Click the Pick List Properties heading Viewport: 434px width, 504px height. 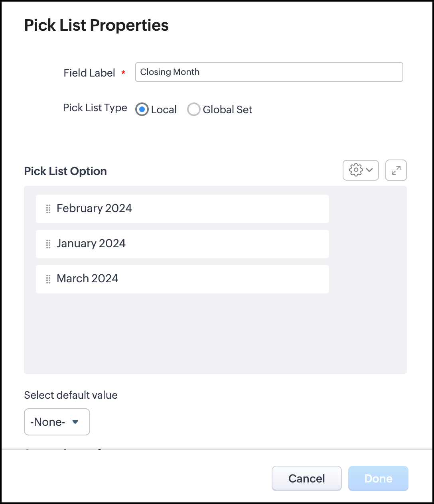click(x=96, y=25)
